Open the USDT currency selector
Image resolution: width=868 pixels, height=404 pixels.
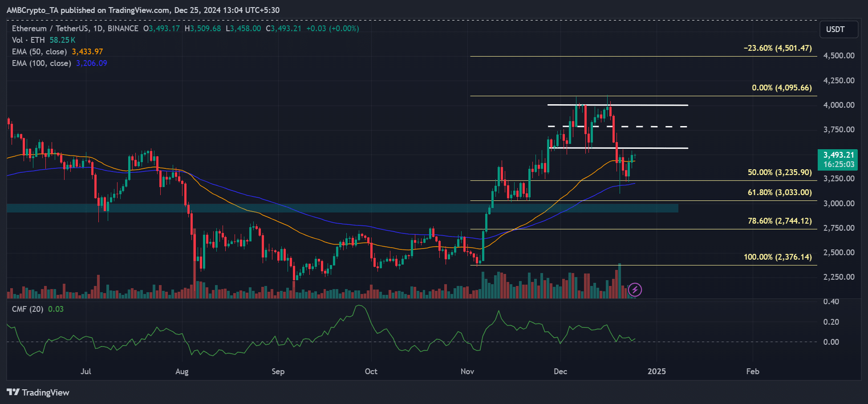(839, 29)
